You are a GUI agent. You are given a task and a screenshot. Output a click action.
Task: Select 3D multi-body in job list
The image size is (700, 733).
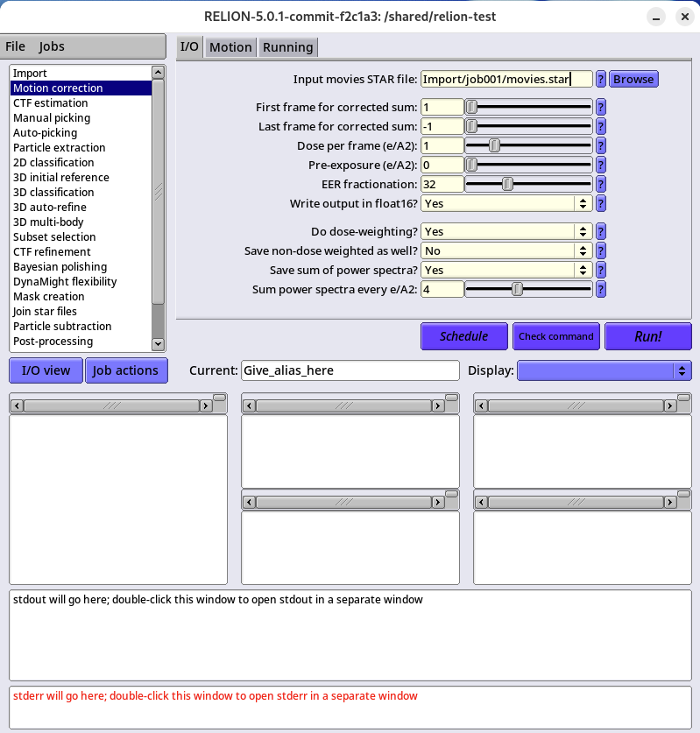pyautogui.click(x=81, y=222)
